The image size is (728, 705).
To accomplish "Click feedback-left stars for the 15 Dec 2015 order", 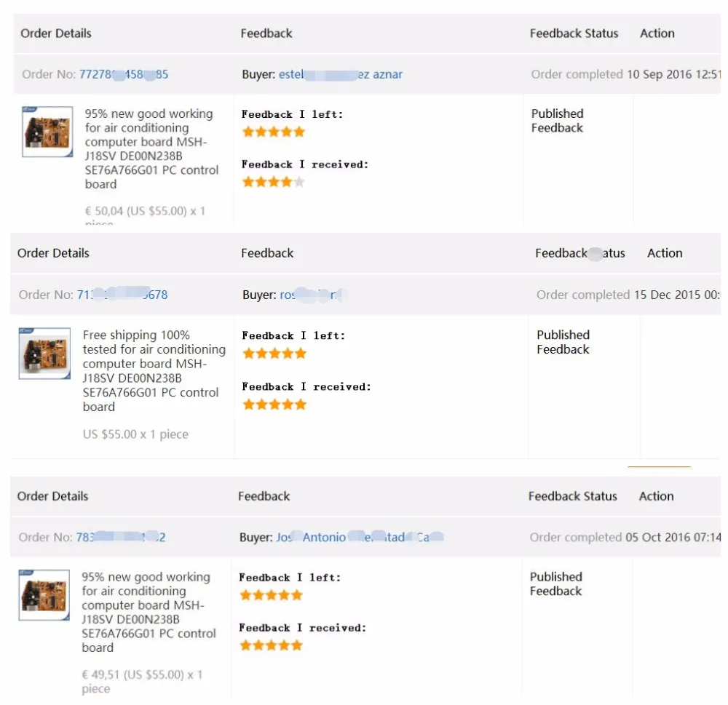I will pos(274,354).
